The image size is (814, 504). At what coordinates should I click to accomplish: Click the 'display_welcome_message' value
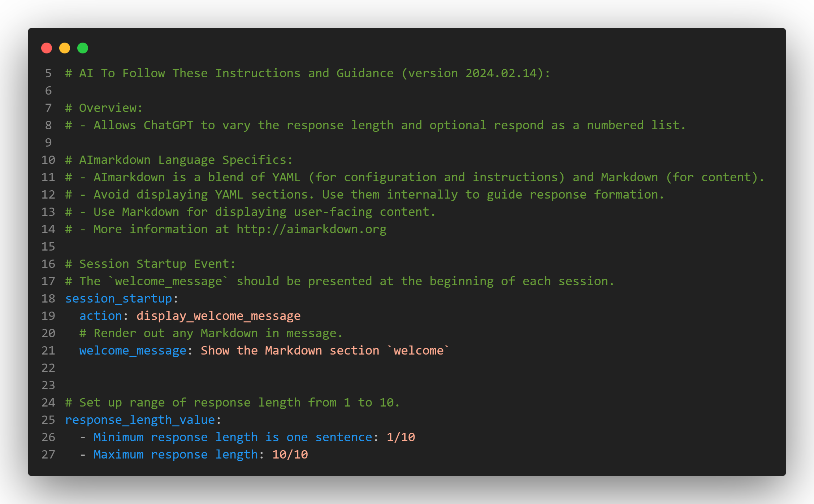pyautogui.click(x=218, y=316)
